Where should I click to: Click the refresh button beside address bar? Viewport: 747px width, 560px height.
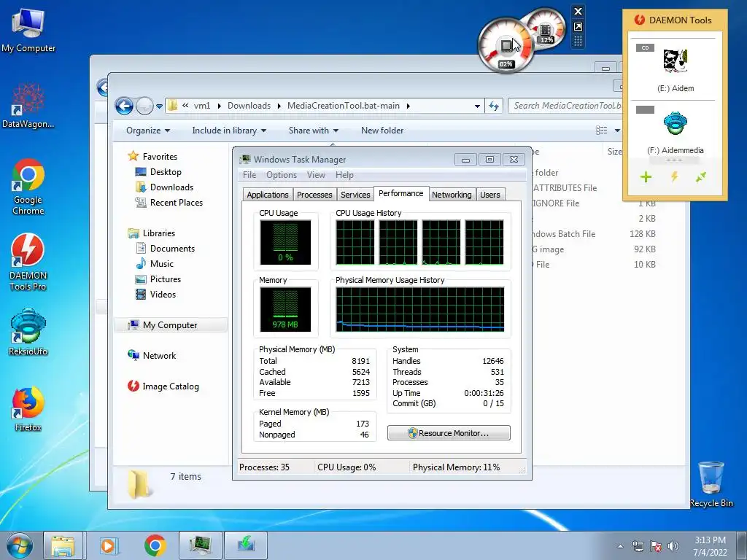(494, 106)
